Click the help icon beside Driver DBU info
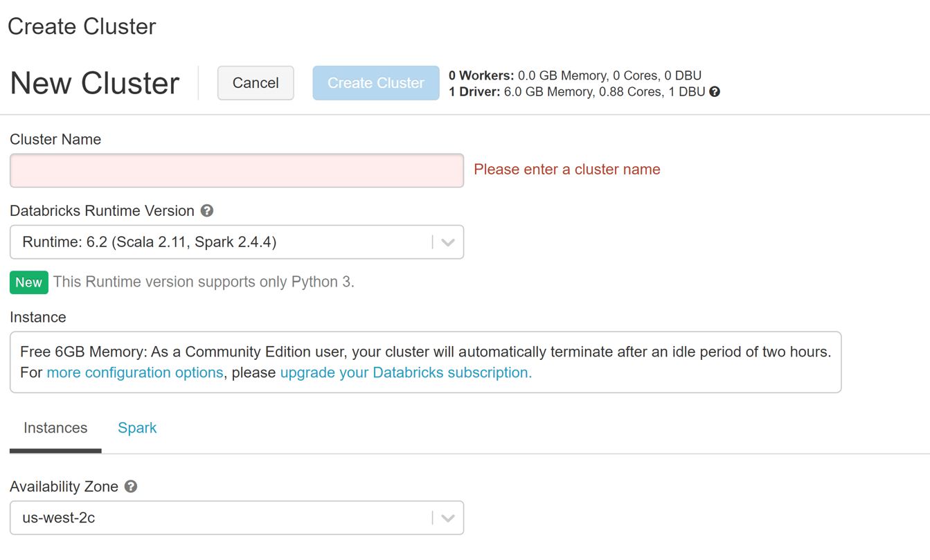930x560 pixels. [715, 91]
